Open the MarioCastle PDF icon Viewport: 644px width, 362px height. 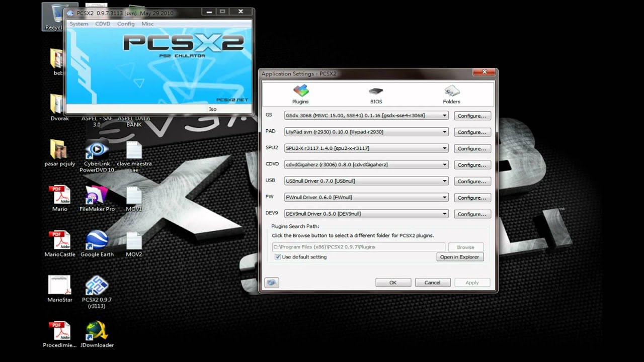(60, 244)
